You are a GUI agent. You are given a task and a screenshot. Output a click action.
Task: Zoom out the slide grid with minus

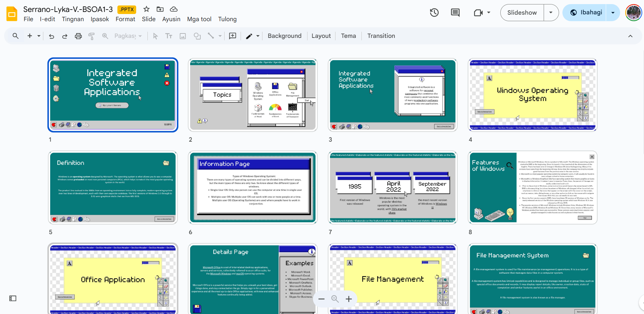point(321,299)
